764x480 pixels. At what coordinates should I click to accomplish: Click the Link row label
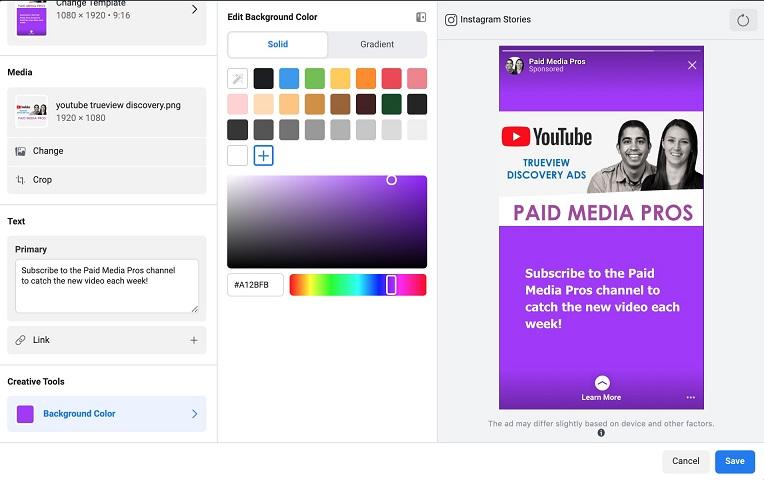click(x=41, y=340)
